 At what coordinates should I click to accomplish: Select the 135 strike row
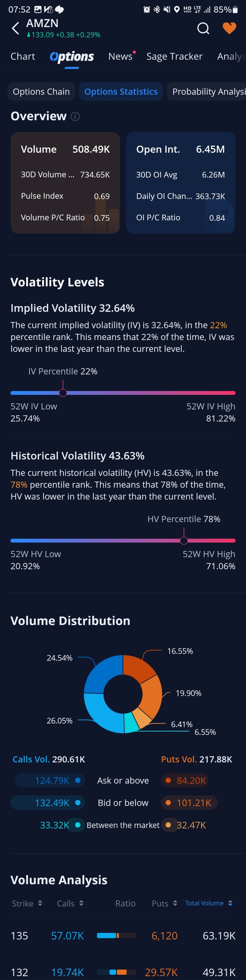(123, 935)
